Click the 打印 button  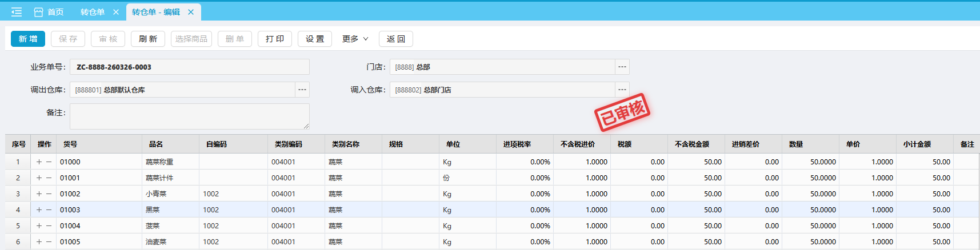point(275,39)
